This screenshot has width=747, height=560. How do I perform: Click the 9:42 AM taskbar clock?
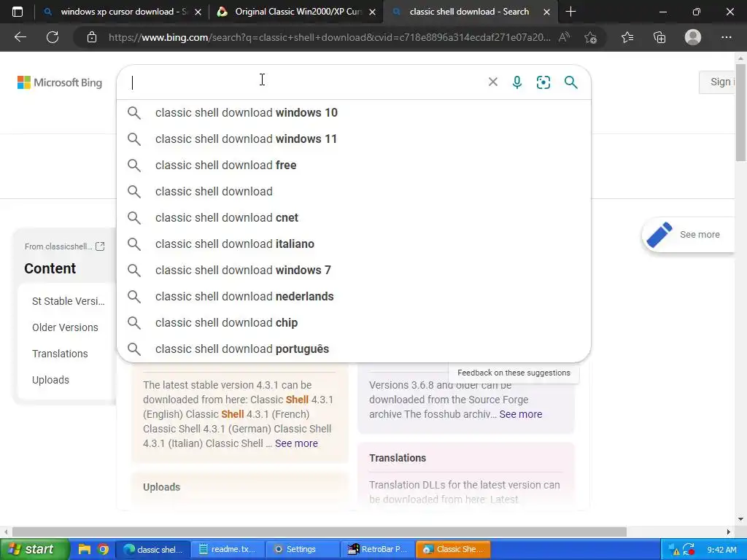pyautogui.click(x=721, y=549)
